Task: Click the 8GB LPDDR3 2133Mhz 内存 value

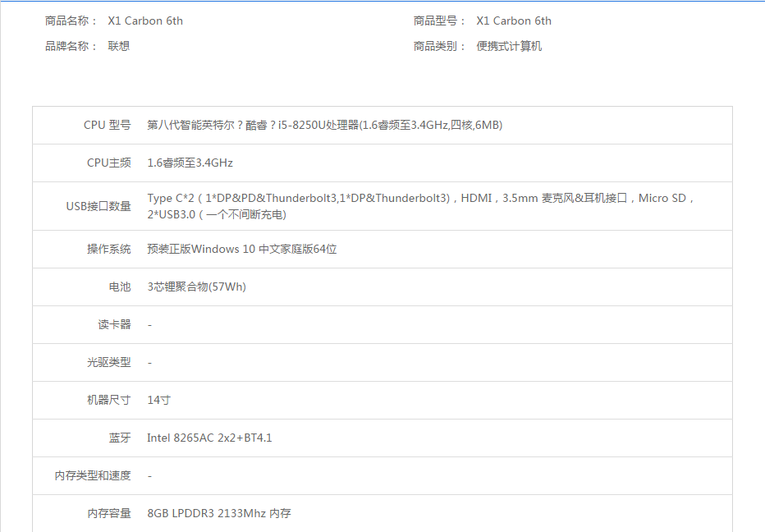Action: (218, 514)
